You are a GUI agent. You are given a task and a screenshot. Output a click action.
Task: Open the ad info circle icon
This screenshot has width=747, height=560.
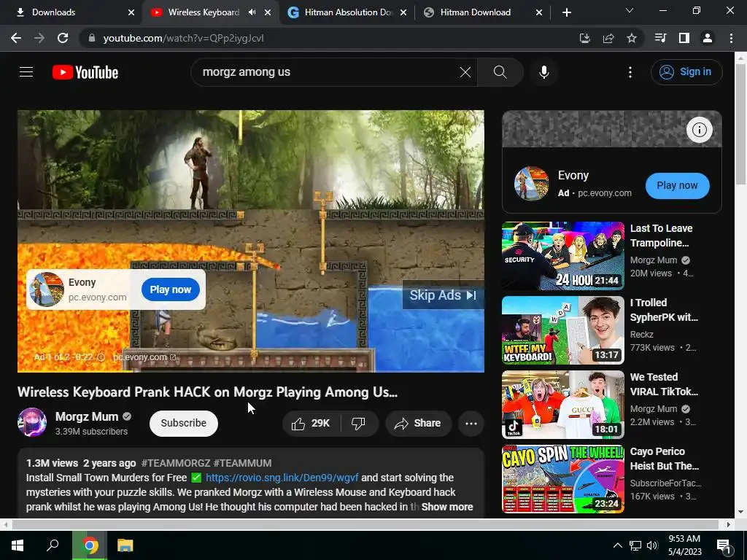(699, 130)
